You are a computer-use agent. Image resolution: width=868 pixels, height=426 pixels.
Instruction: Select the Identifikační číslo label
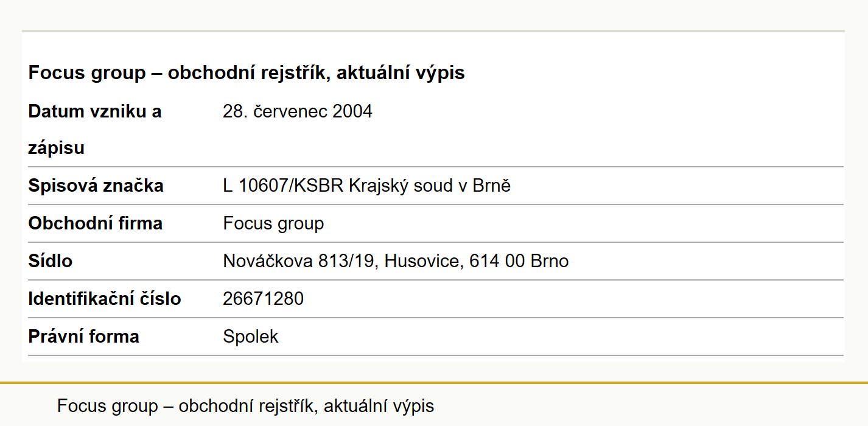point(105,299)
